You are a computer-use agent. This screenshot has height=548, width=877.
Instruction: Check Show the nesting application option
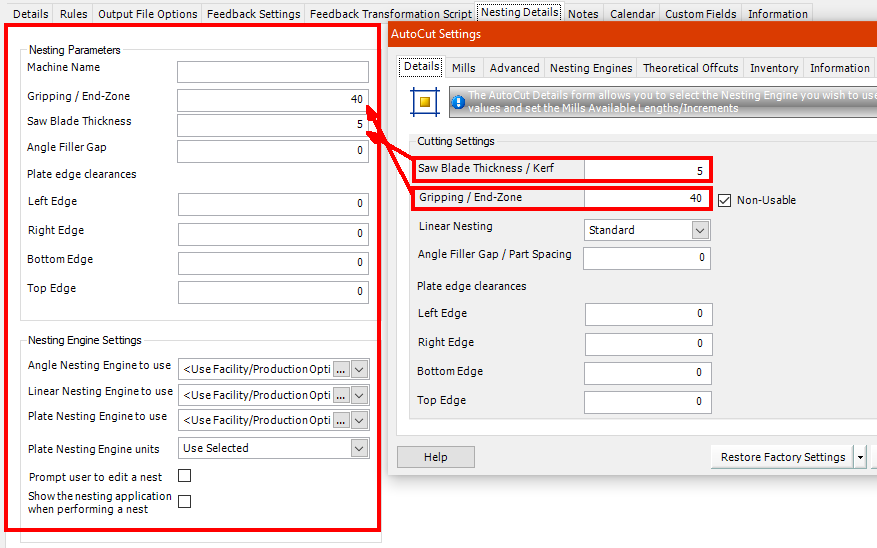[184, 501]
